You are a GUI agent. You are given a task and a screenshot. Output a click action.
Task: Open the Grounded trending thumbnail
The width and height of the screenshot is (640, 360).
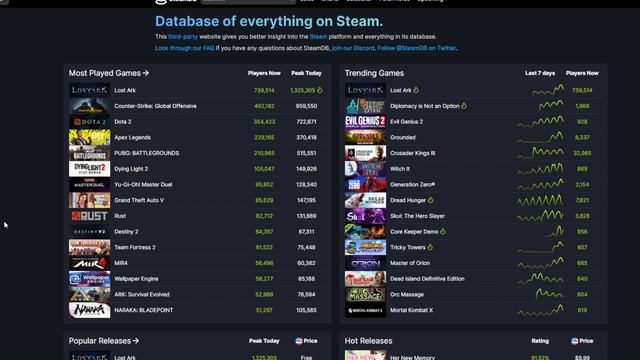(x=365, y=138)
